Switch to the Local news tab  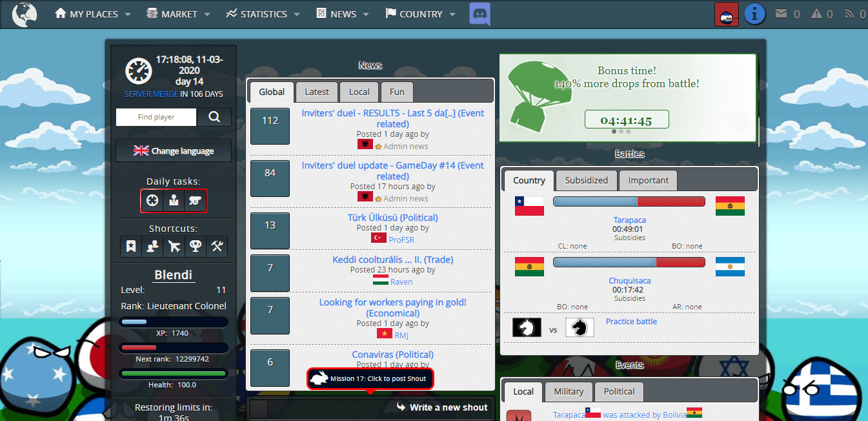click(x=359, y=92)
